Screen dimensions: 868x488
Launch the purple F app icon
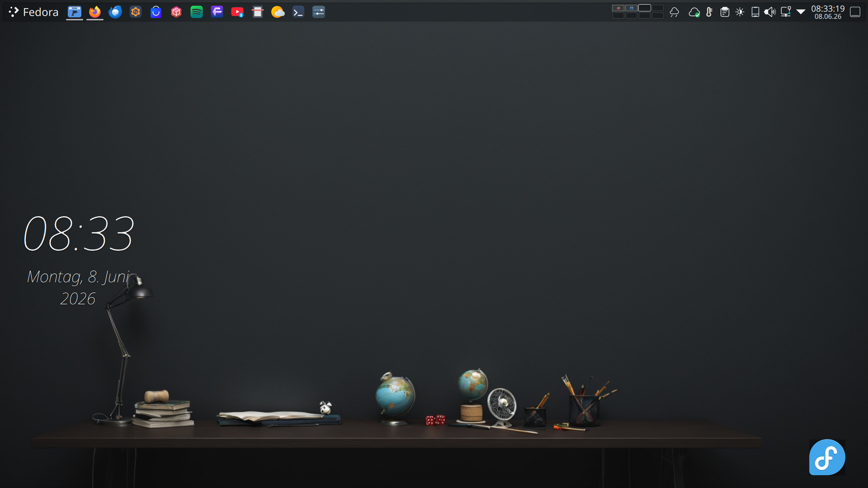(217, 12)
